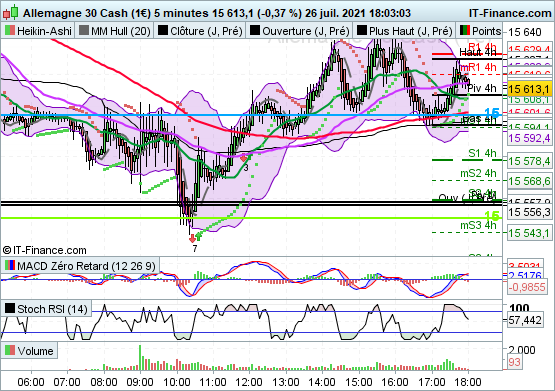Open the Points indicator label
The width and height of the screenshot is (555, 391).
pyautogui.click(x=487, y=31)
